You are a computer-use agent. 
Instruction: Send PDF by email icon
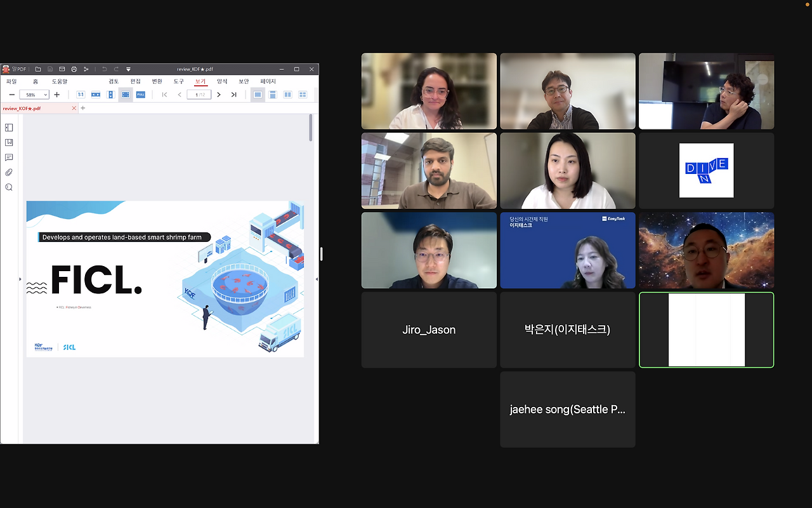62,69
